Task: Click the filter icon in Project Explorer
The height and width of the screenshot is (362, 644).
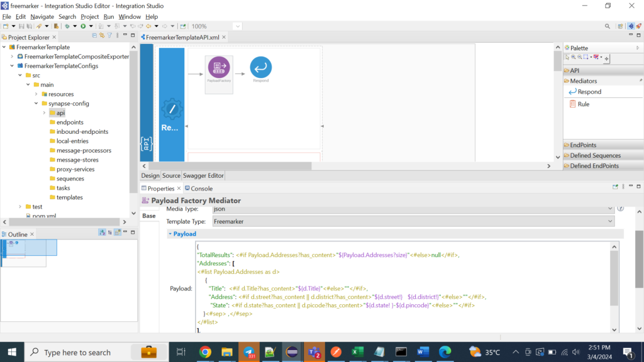Action: tap(109, 36)
